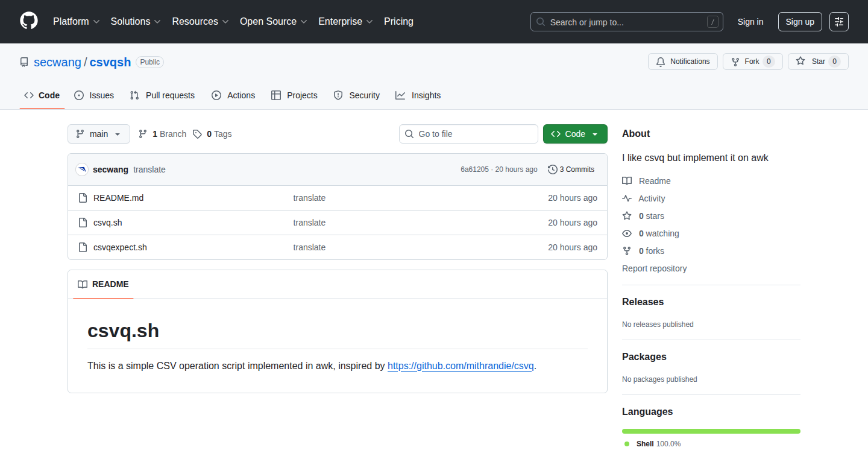Select the README tab in file viewer

click(103, 284)
